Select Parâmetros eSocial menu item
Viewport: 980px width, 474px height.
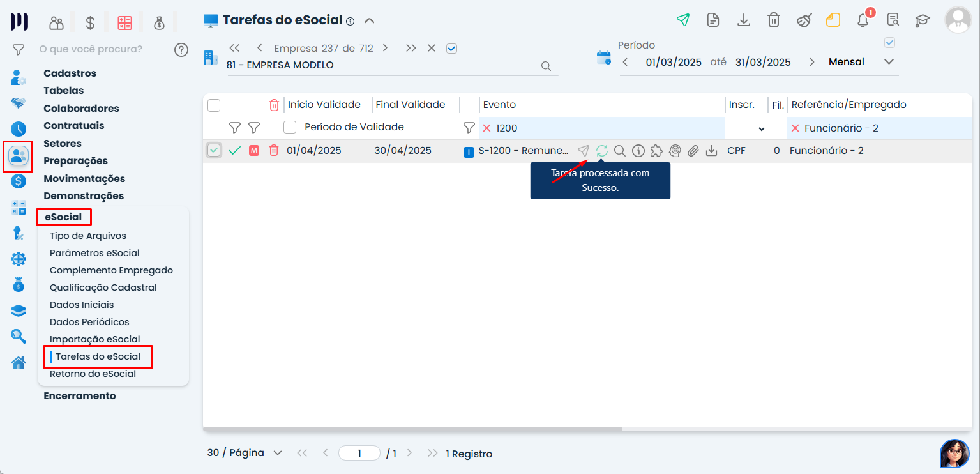point(94,253)
